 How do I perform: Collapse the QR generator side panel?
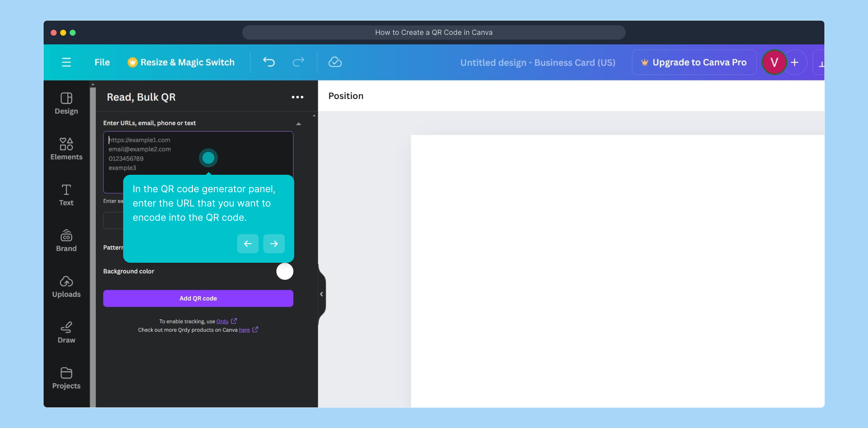(321, 294)
